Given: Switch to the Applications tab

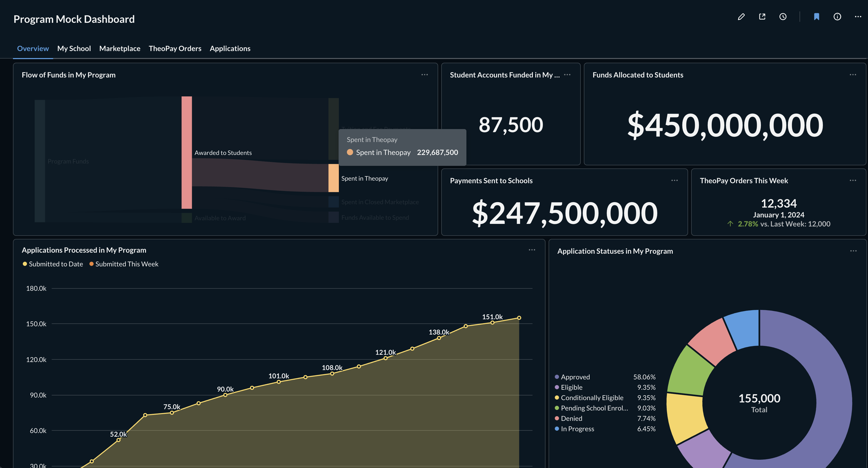Looking at the screenshot, I should 230,48.
